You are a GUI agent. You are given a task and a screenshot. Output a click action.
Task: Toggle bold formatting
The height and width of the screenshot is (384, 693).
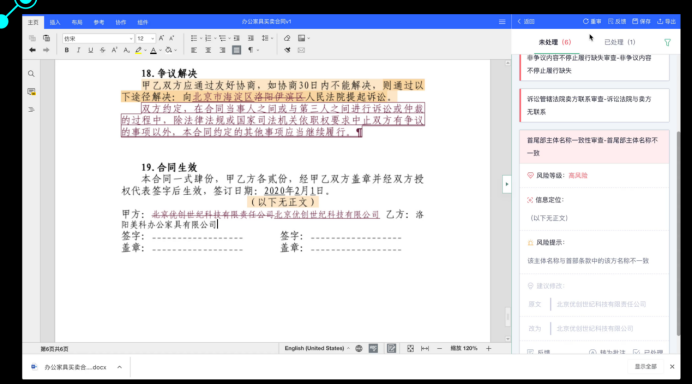pyautogui.click(x=66, y=50)
